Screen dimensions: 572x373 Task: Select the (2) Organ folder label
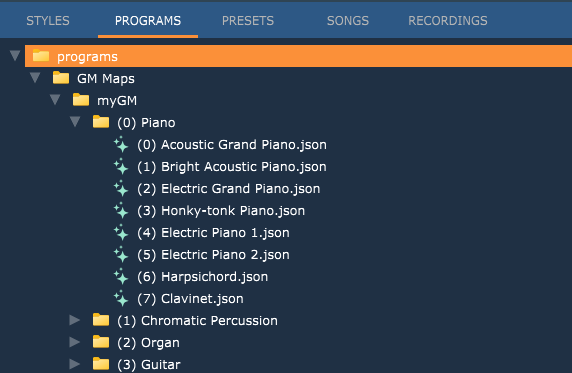tap(148, 343)
